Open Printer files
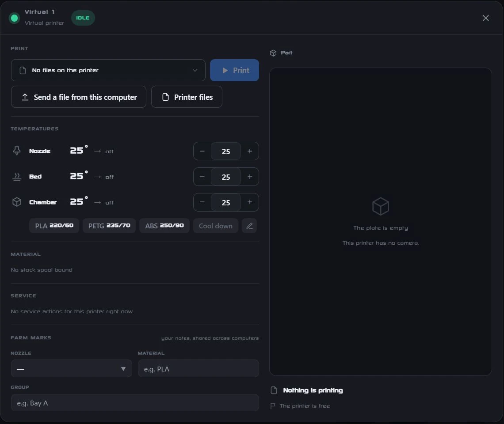The width and height of the screenshot is (504, 424). click(x=187, y=97)
